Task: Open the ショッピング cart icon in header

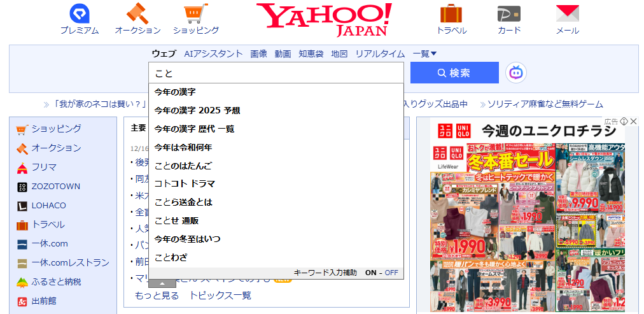Action: point(196,13)
